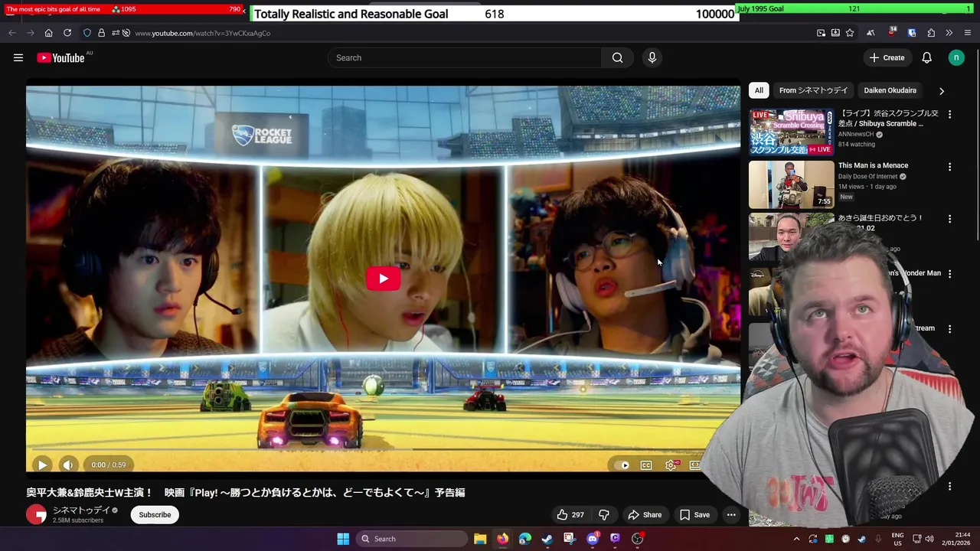Viewport: 980px width, 551px height.
Task: Bookmark this page with the star
Action: click(850, 33)
